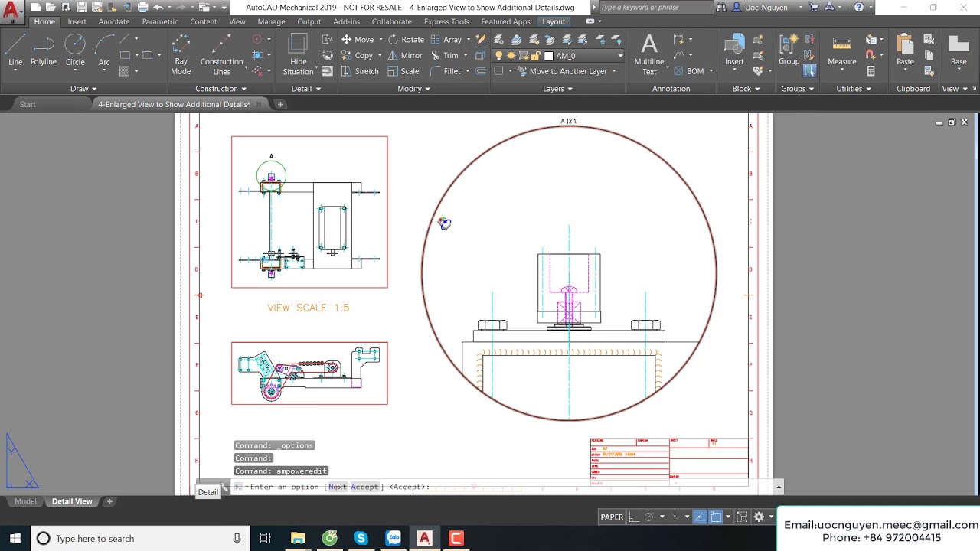The image size is (980, 551).
Task: Open the AM_0 layer dropdown list
Action: (x=621, y=56)
